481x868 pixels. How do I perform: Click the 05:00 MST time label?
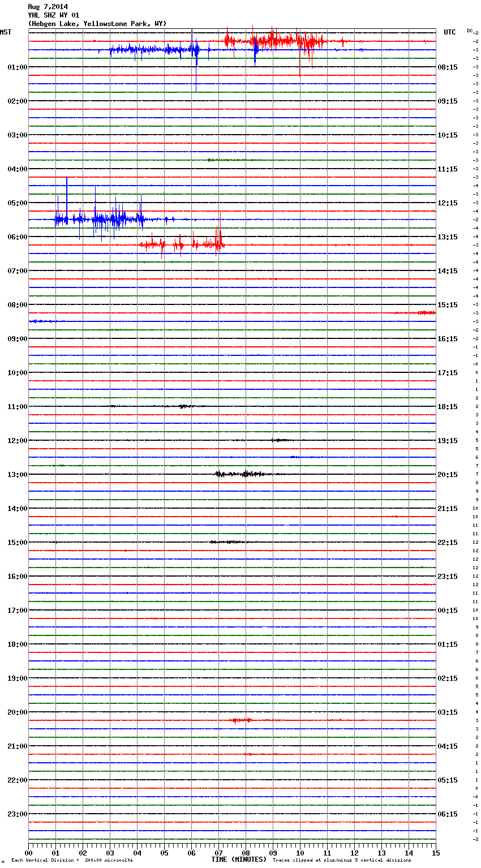[17, 203]
